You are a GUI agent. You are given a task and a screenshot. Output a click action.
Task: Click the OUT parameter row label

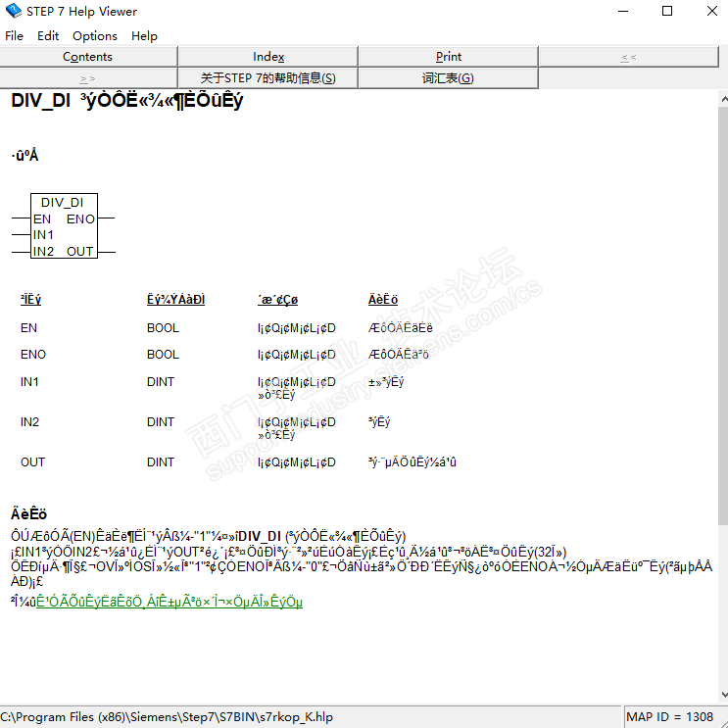tap(32, 461)
